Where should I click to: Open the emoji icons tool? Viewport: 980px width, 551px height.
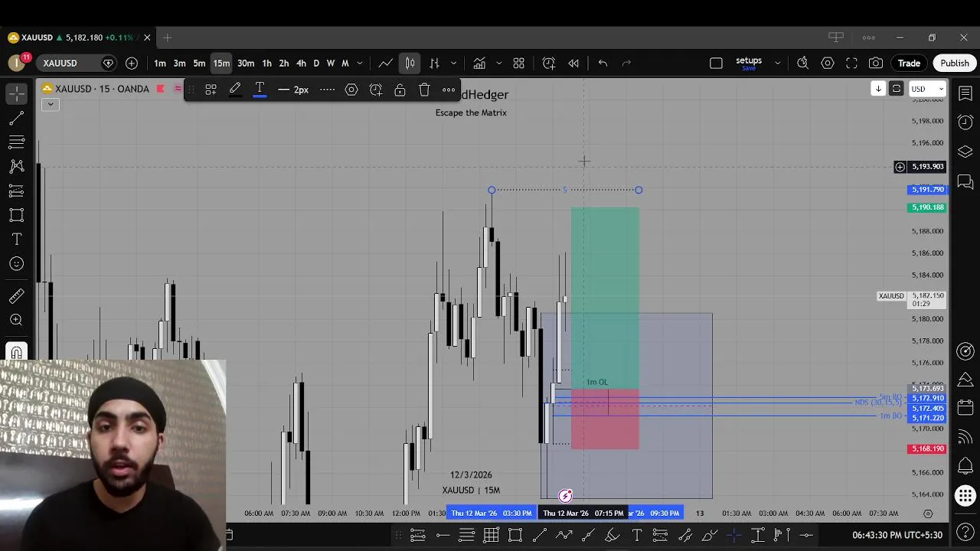16,264
